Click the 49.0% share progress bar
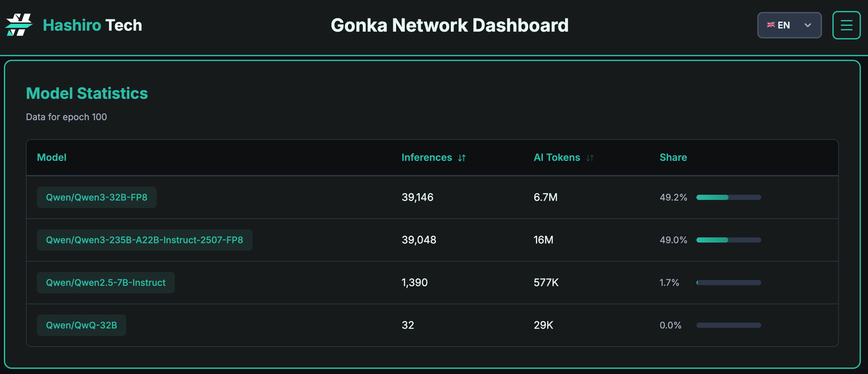This screenshot has width=868, height=374. (x=728, y=240)
